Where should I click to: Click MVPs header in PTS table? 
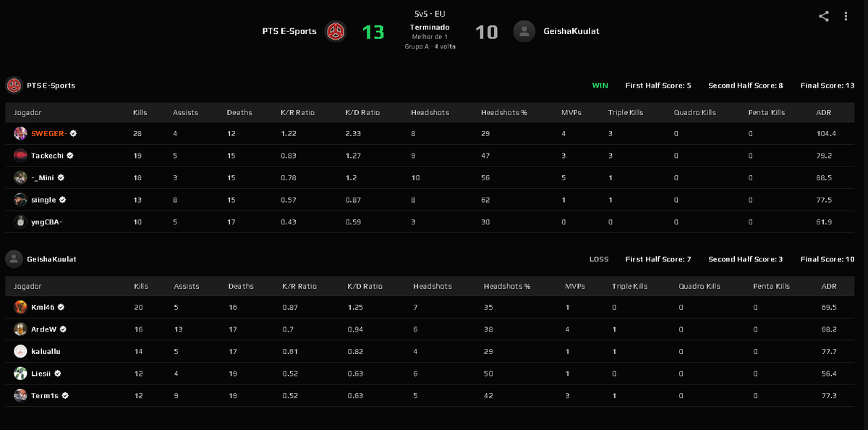coord(571,113)
